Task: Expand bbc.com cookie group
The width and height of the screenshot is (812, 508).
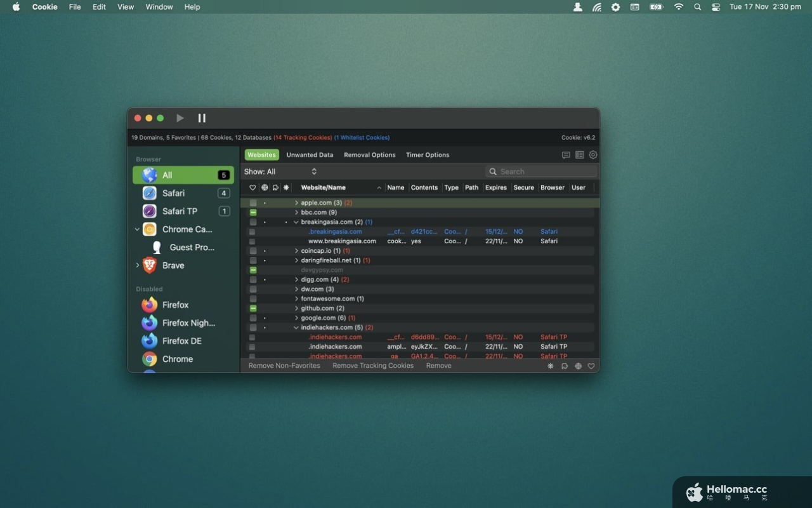Action: coord(296,213)
